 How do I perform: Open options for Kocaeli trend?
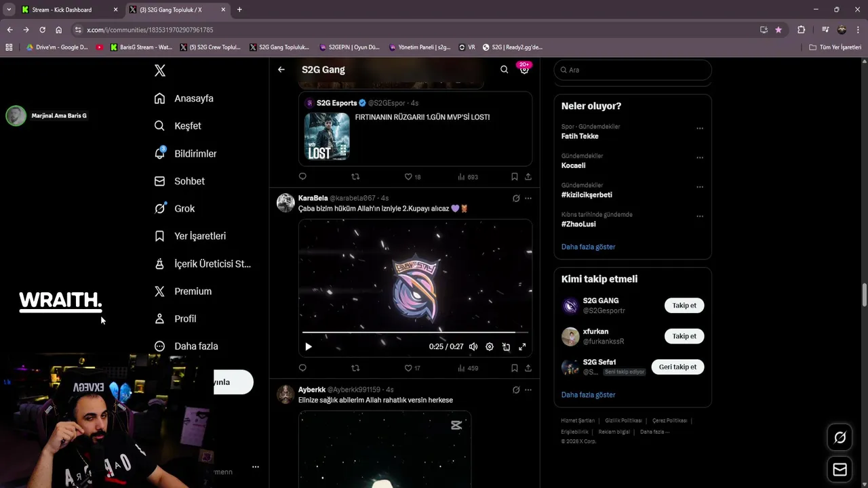pyautogui.click(x=700, y=157)
